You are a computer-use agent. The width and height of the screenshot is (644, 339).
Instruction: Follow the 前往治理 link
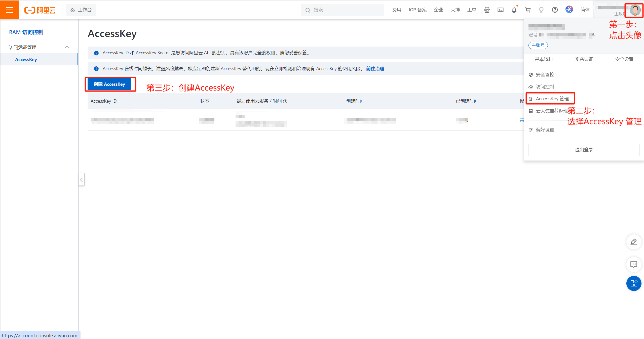point(375,69)
